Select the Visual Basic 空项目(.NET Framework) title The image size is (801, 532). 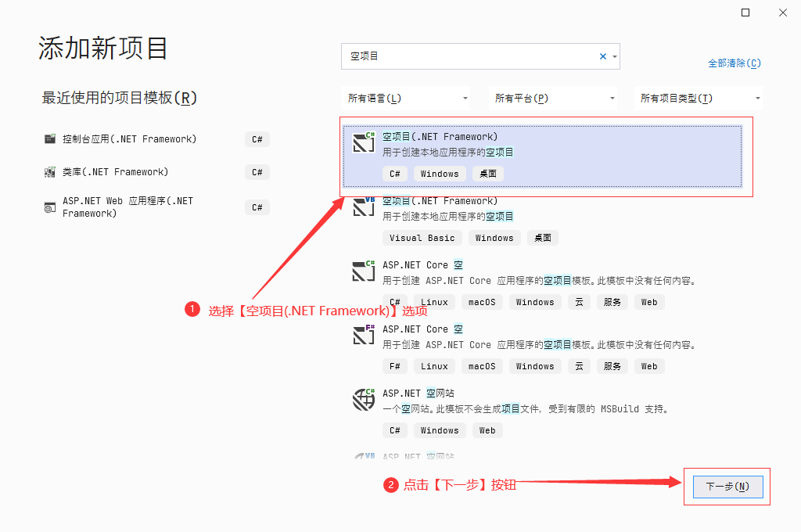pos(440,201)
